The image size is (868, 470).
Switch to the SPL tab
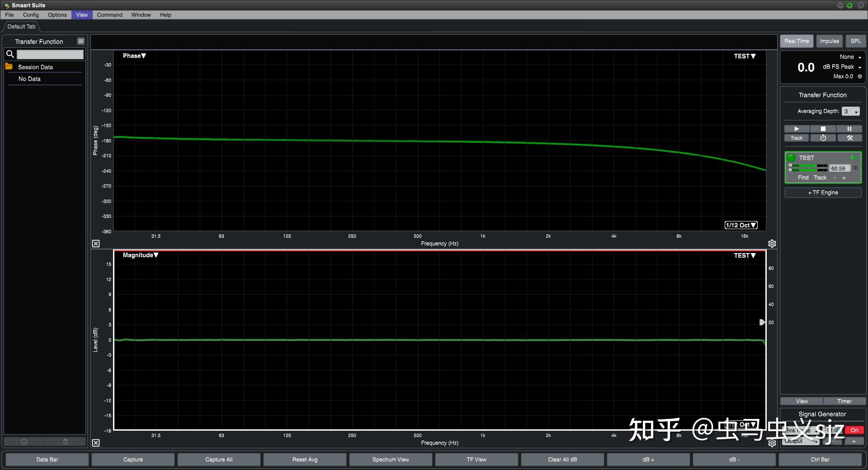[856, 41]
